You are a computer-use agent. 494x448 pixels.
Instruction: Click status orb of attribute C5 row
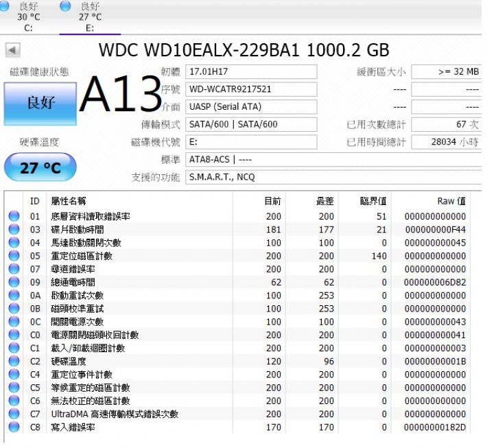coord(14,387)
